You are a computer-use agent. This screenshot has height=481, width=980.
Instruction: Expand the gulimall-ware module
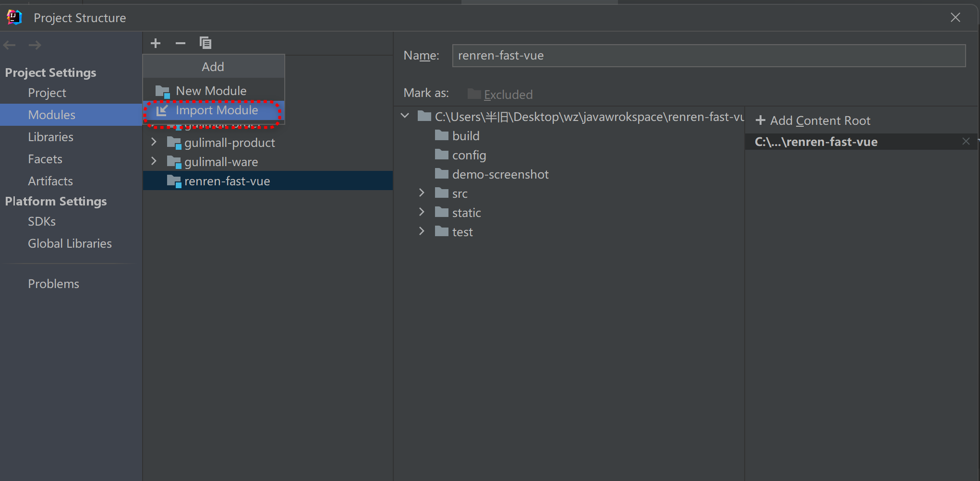tap(154, 161)
